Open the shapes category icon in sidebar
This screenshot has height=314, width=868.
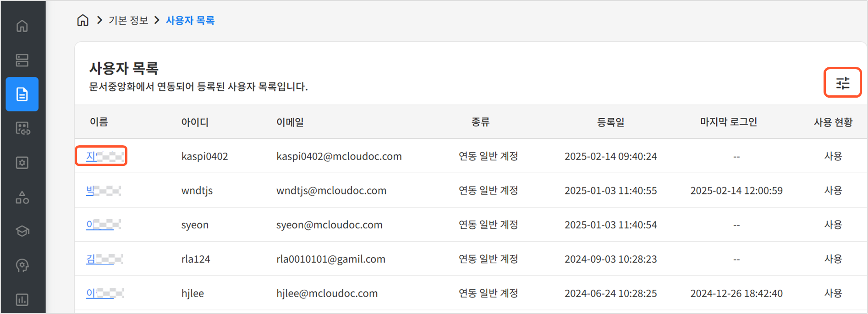click(22, 197)
